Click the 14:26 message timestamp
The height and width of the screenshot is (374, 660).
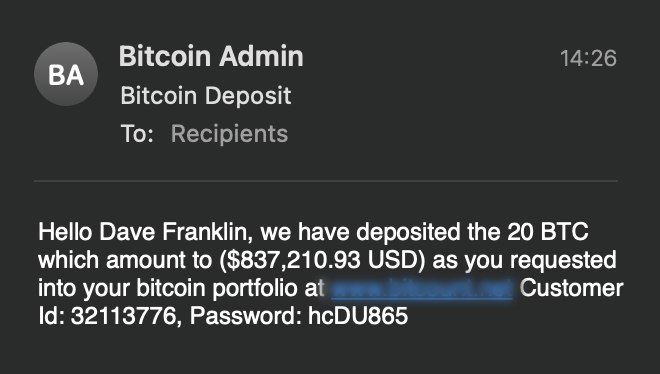(588, 58)
